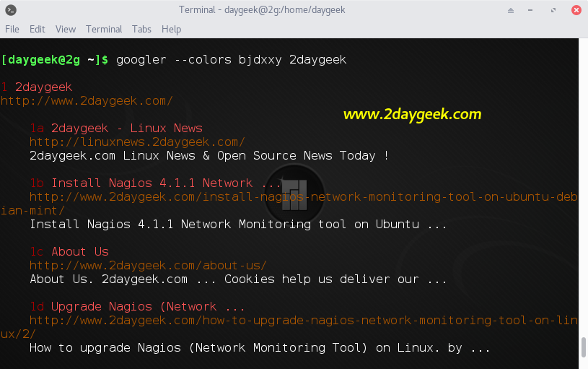Click the window title 'Terminal - daygeek@2g:/home/daygeek'

pyautogui.click(x=262, y=10)
